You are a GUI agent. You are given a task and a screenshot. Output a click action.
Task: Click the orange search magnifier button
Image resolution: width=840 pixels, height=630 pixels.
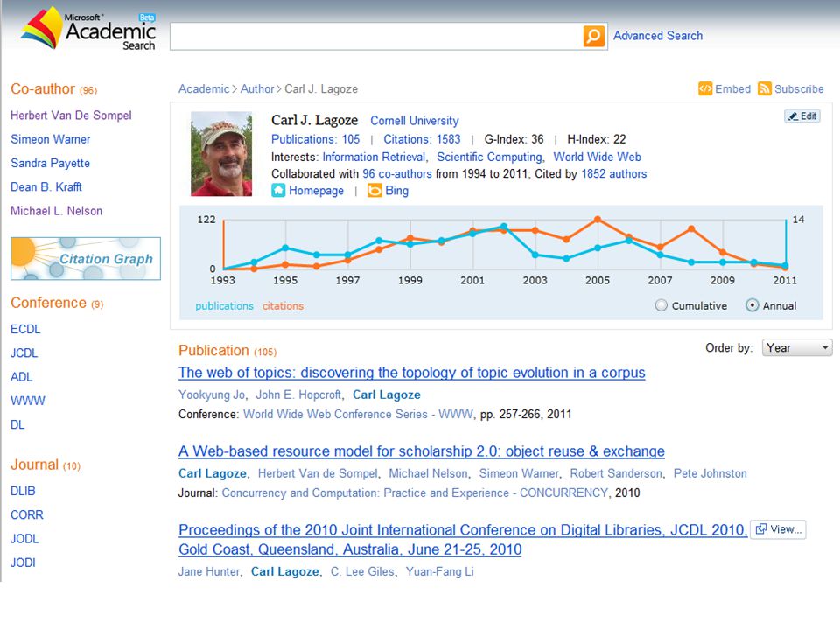tap(593, 37)
